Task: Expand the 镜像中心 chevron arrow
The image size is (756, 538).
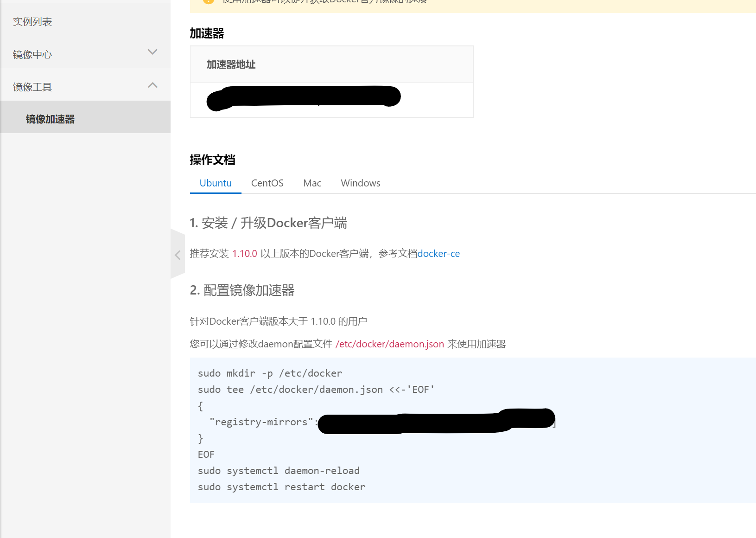Action: tap(152, 52)
